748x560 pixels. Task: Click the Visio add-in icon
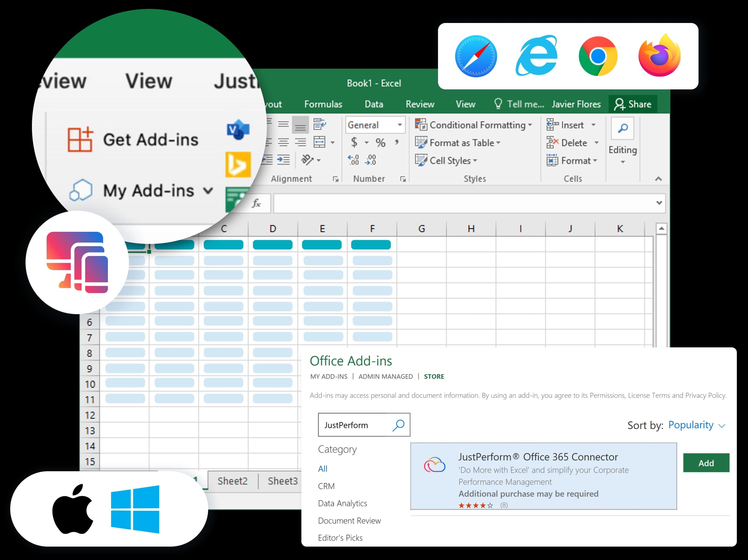pos(238,130)
